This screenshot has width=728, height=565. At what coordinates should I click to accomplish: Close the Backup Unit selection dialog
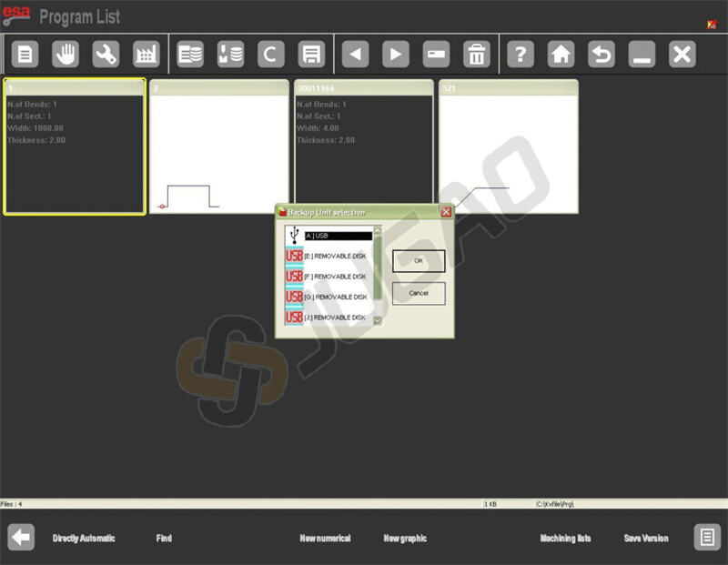pyautogui.click(x=446, y=212)
